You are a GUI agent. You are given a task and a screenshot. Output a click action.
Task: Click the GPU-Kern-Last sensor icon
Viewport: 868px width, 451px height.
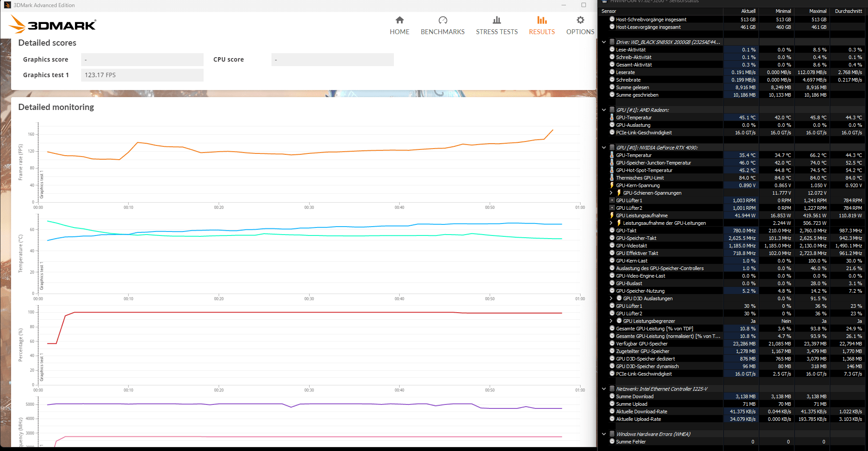click(x=612, y=261)
